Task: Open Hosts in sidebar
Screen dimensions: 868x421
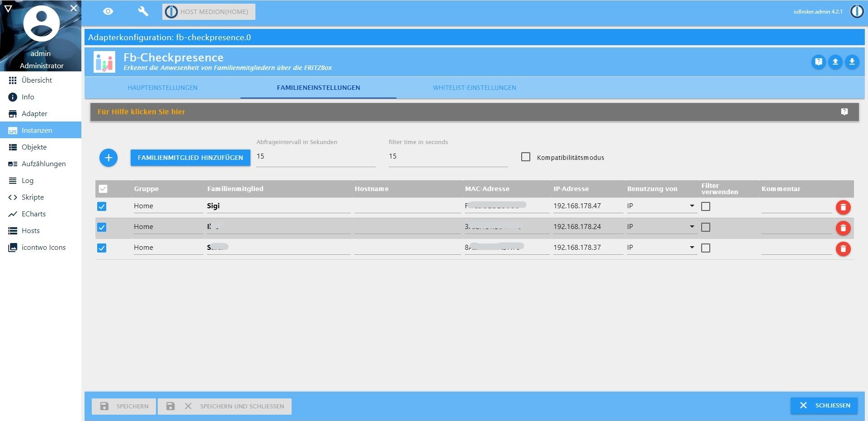Action: tap(41, 230)
